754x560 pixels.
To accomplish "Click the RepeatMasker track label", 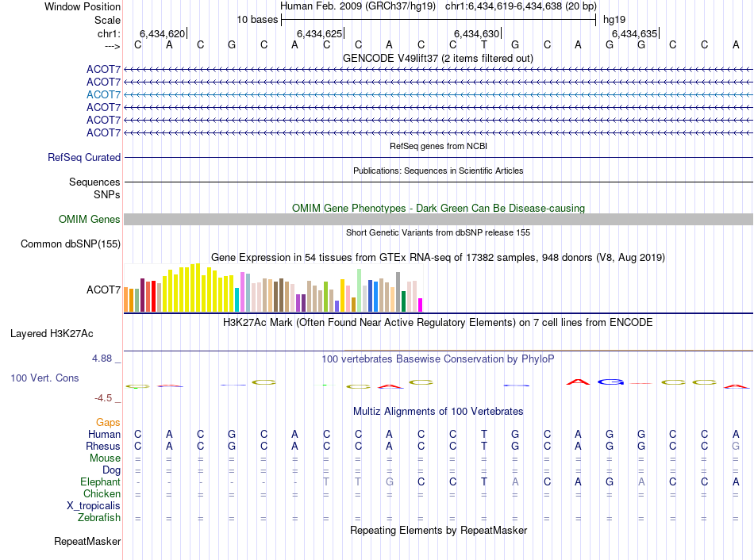I will coord(87,542).
